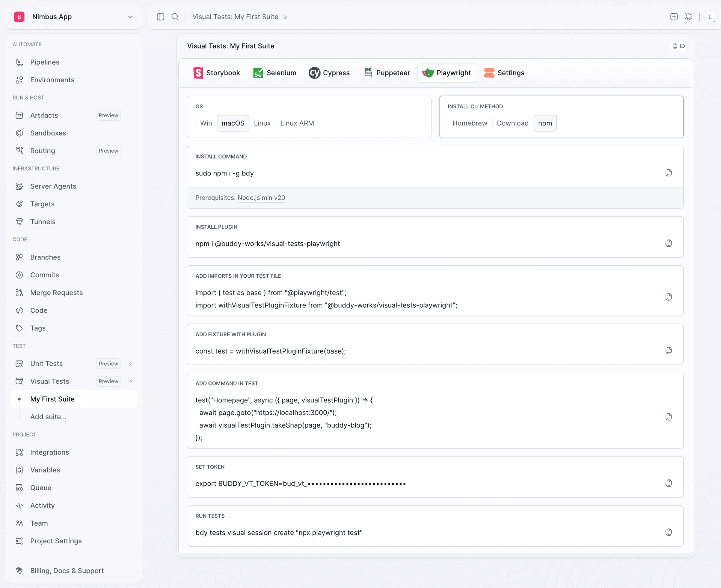Copy the BUDDY_VT_TOKEN export line
721x588 pixels.
click(x=668, y=483)
